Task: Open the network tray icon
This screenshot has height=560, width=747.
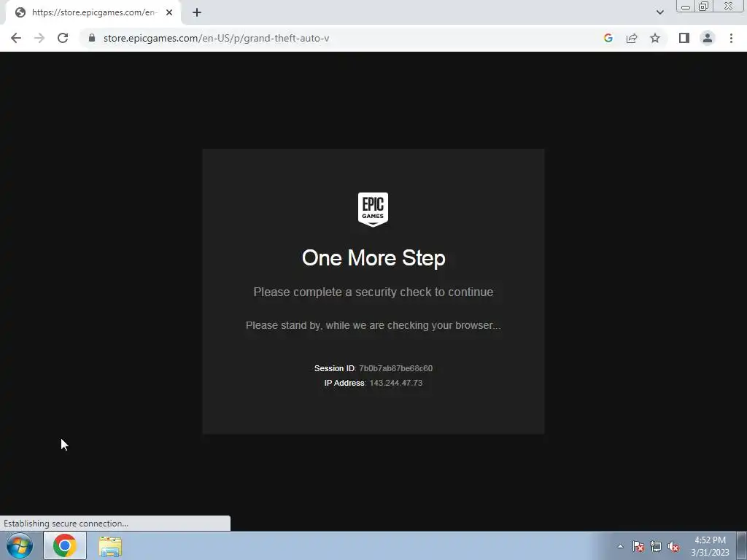Action: [656, 546]
